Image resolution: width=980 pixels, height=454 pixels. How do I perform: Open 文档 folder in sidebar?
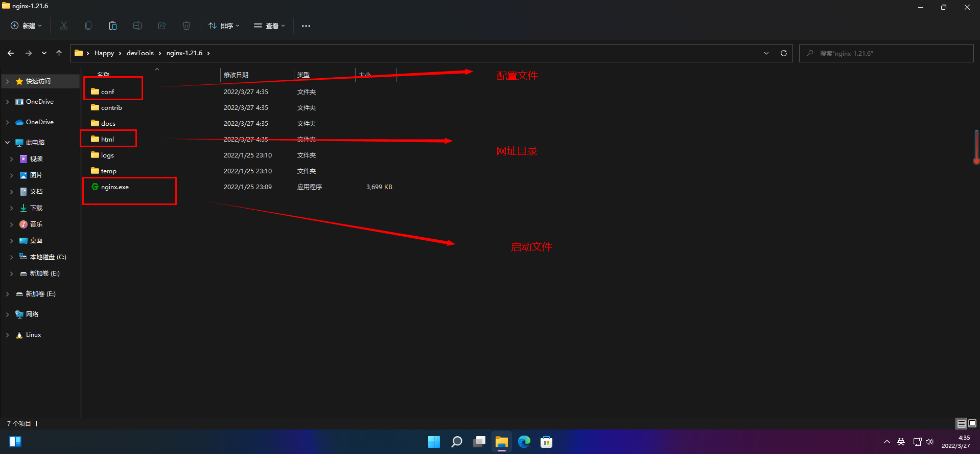[36, 192]
